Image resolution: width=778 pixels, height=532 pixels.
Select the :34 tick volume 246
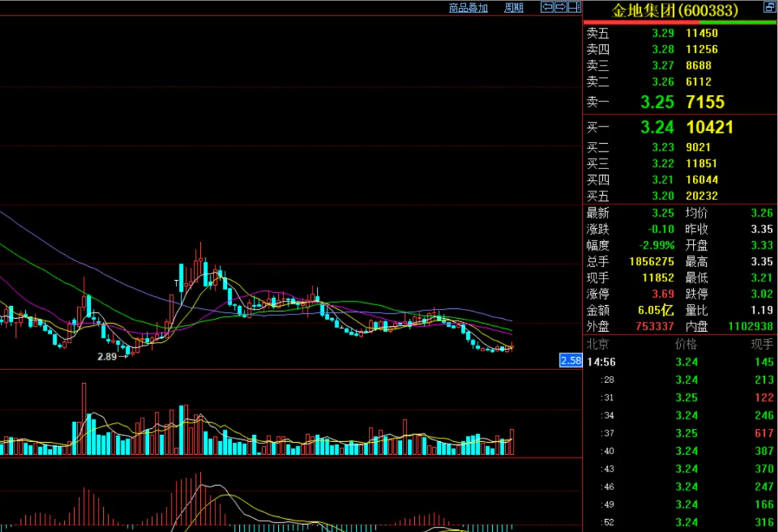(764, 415)
